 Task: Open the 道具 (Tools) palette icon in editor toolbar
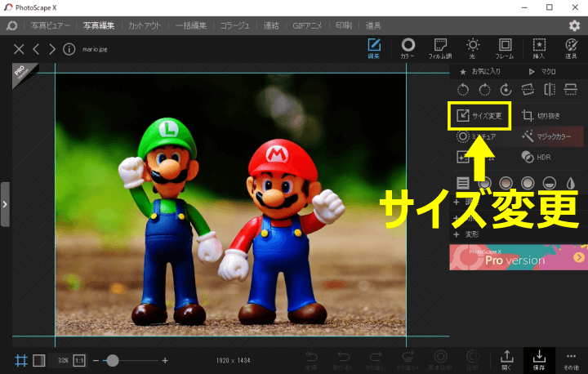tap(571, 48)
